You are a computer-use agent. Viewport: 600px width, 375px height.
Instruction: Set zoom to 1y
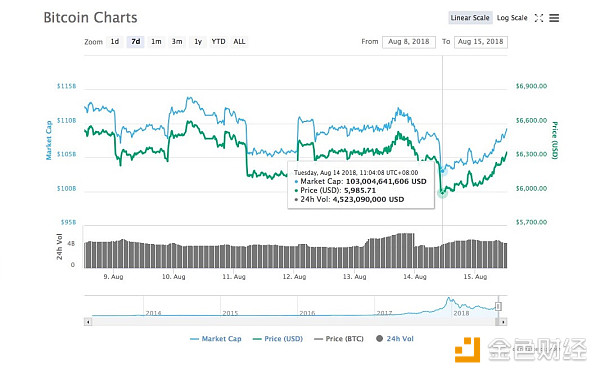tap(198, 42)
